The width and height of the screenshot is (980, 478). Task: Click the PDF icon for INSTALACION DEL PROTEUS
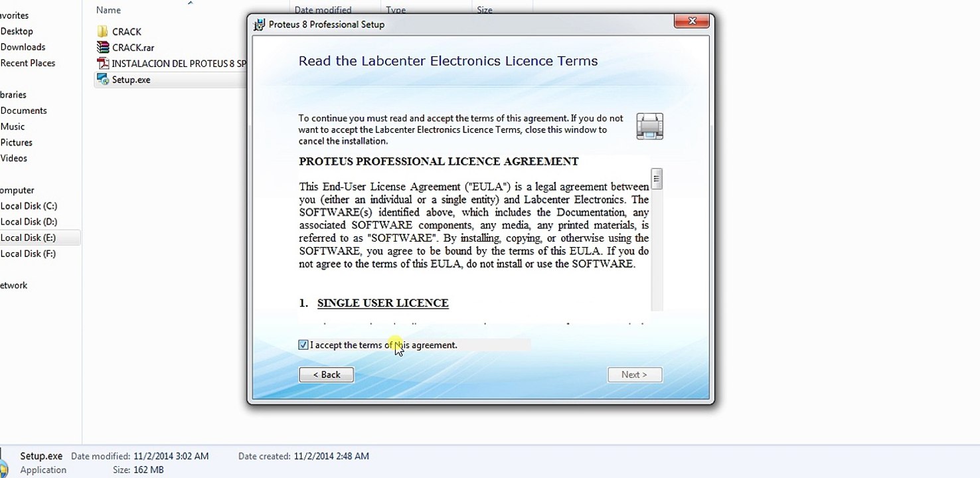(x=102, y=63)
